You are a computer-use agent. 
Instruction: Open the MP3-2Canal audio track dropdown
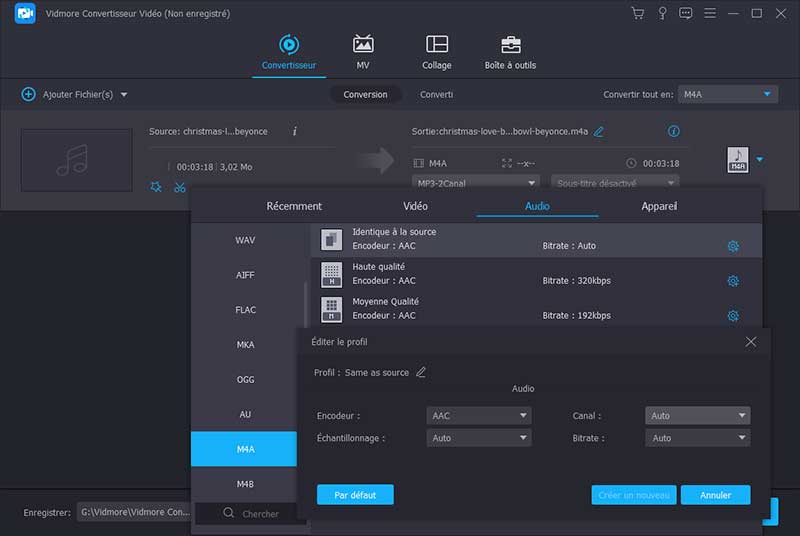click(476, 183)
